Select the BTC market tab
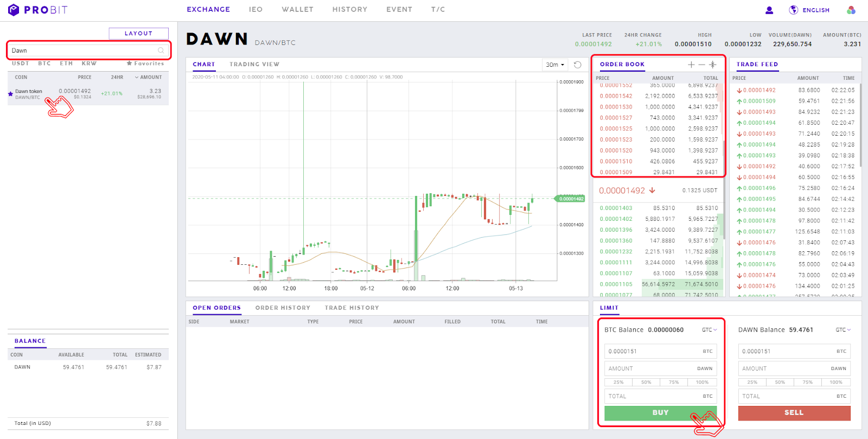 point(44,63)
